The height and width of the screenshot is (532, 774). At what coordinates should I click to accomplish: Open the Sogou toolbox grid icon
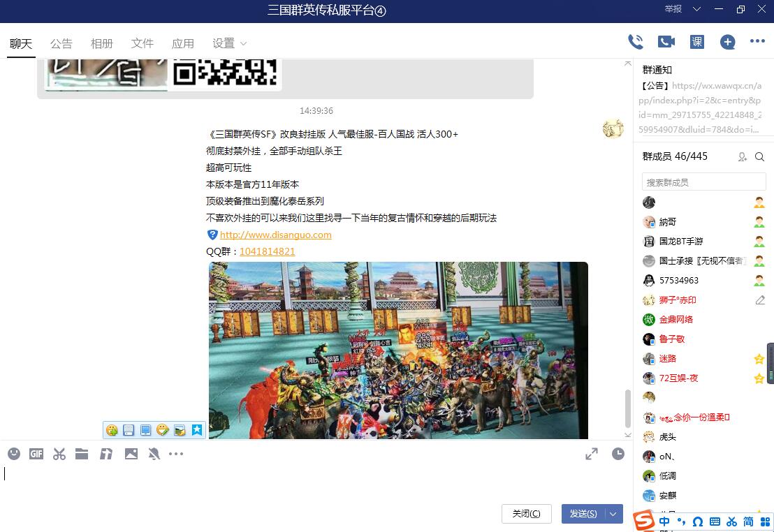765,522
